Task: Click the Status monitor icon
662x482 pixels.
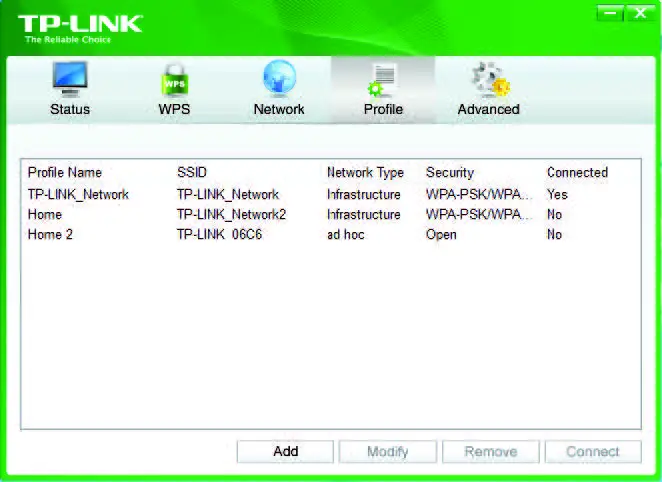Action: click(x=70, y=79)
